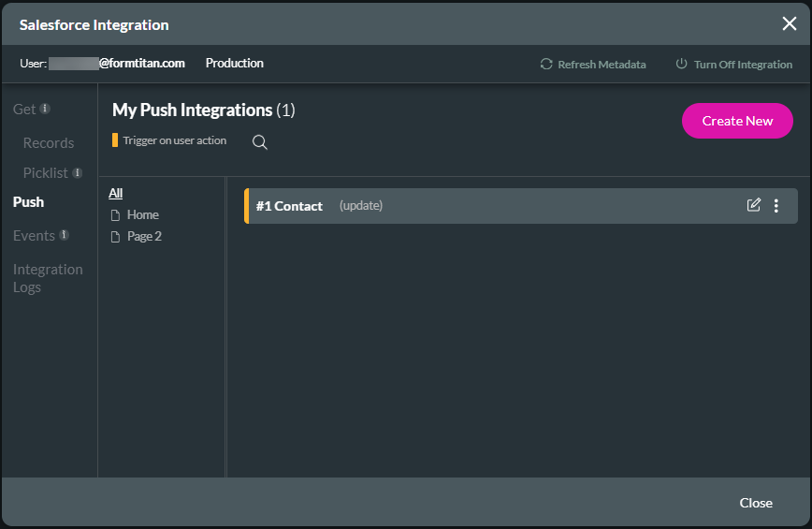Open the Get section in the sidebar
The height and width of the screenshot is (529, 812).
pyautogui.click(x=24, y=110)
